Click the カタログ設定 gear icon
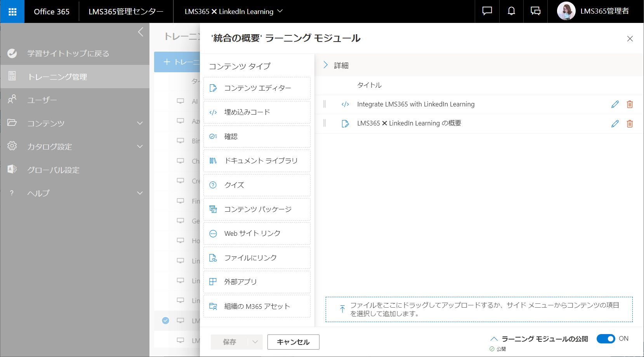The image size is (644, 357). click(12, 146)
